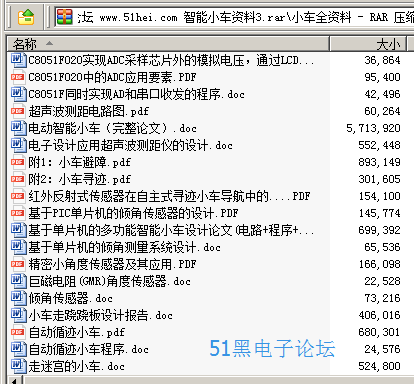Viewport: 414px width, 384px height.
Task: Click the RAR archive icon in address bar
Action: (x=64, y=17)
